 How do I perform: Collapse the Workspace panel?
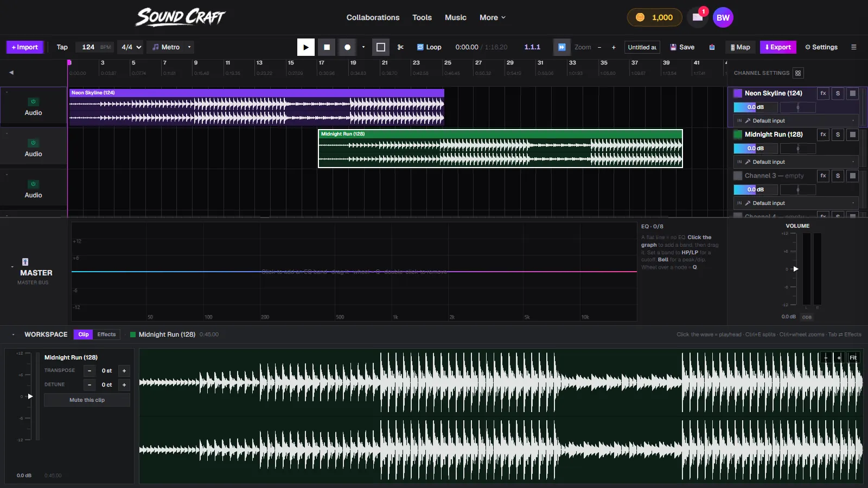coord(13,335)
